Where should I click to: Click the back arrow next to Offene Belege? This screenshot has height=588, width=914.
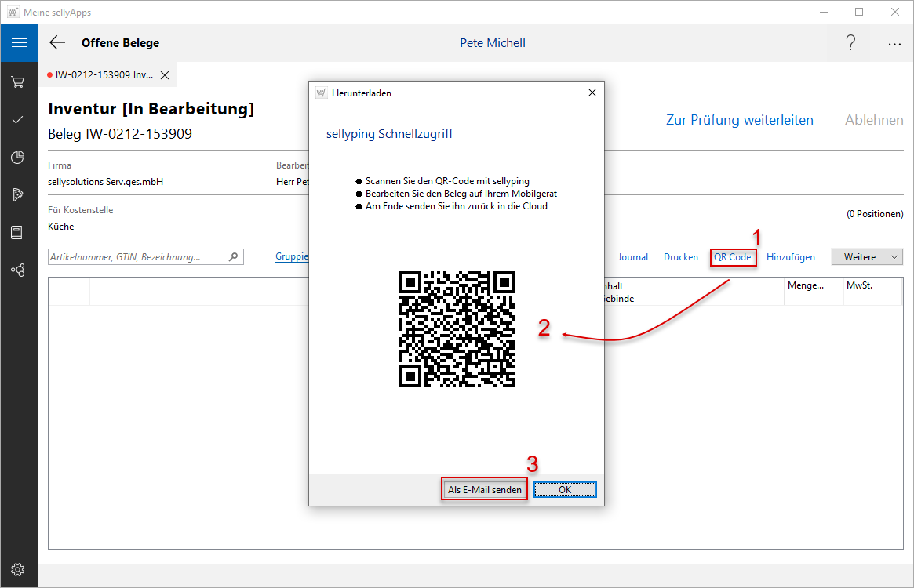click(57, 43)
